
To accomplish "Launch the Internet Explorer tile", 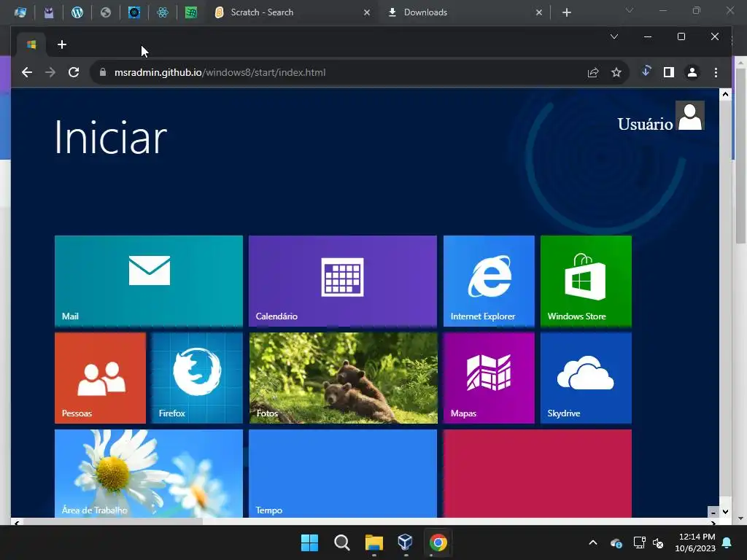I will pyautogui.click(x=489, y=281).
